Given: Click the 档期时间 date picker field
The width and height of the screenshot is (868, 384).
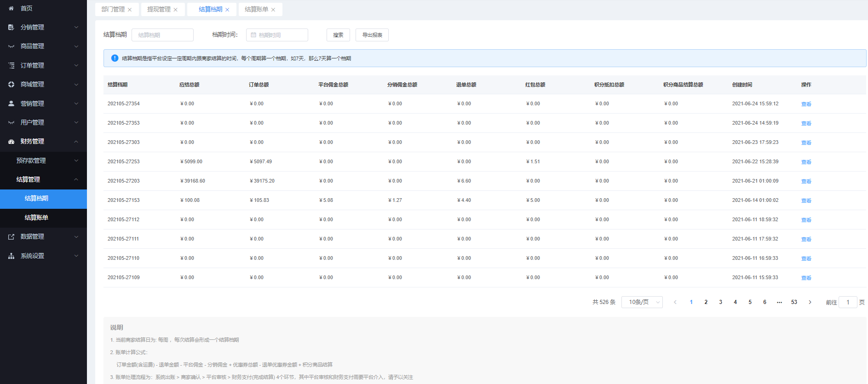Looking at the screenshot, I should pyautogui.click(x=277, y=35).
